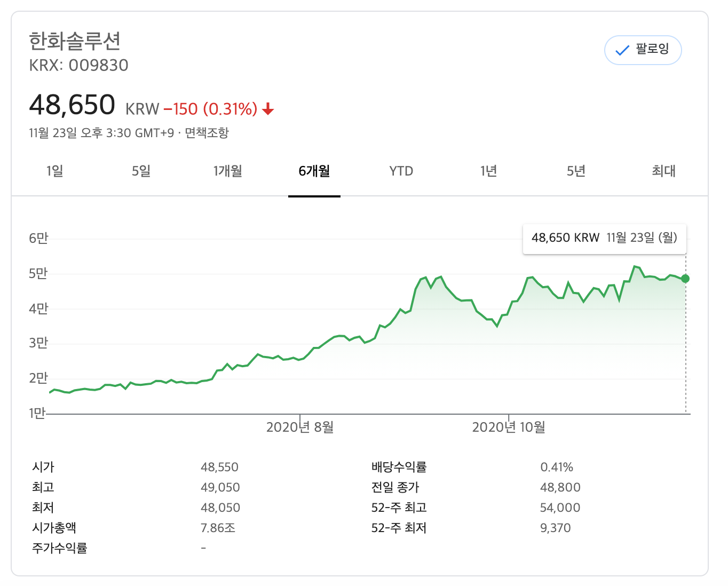The height and width of the screenshot is (586, 728).
Task: Switch to the 최대 tab
Action: click(664, 171)
